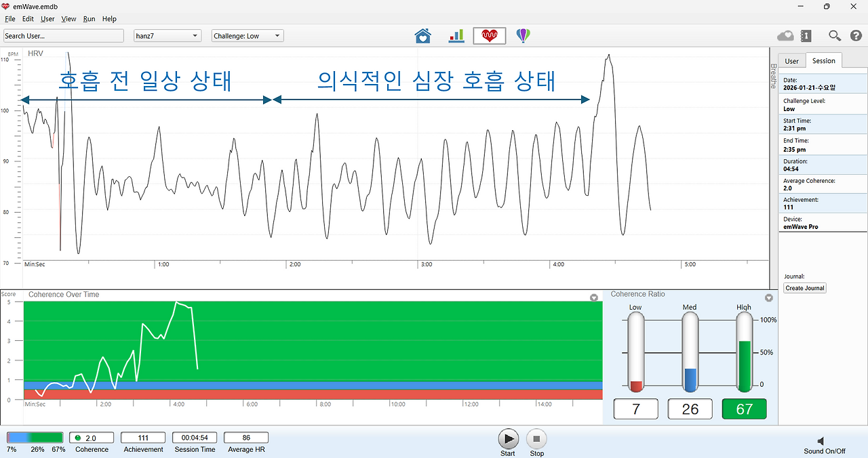Open the Edit menu
The width and height of the screenshot is (868, 458).
point(28,19)
